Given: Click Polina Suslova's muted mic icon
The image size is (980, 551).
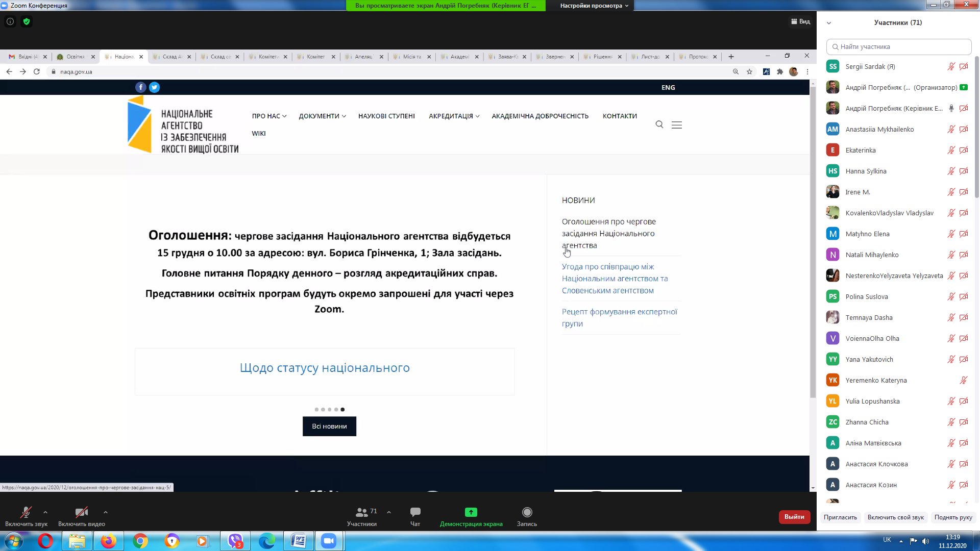Looking at the screenshot, I should (951, 297).
